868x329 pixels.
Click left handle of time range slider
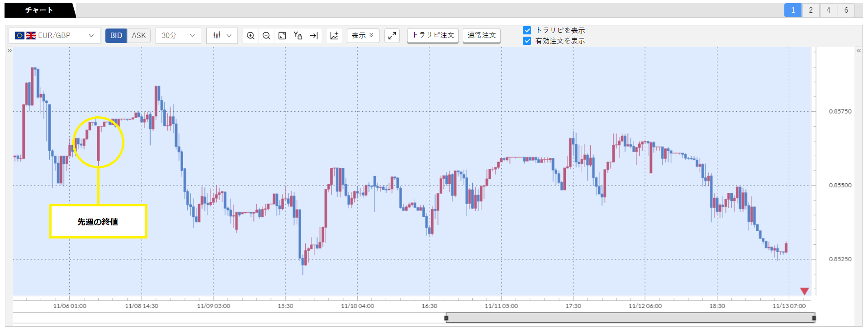pos(446,318)
